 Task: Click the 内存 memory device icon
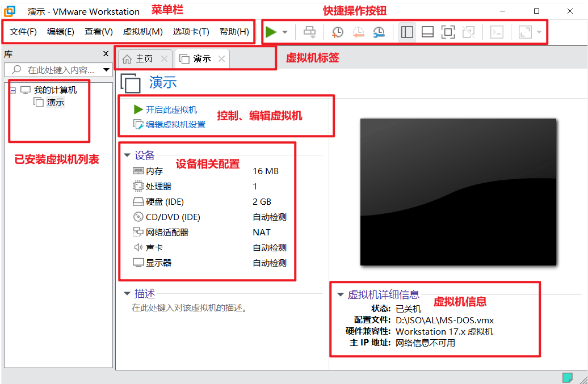[136, 171]
